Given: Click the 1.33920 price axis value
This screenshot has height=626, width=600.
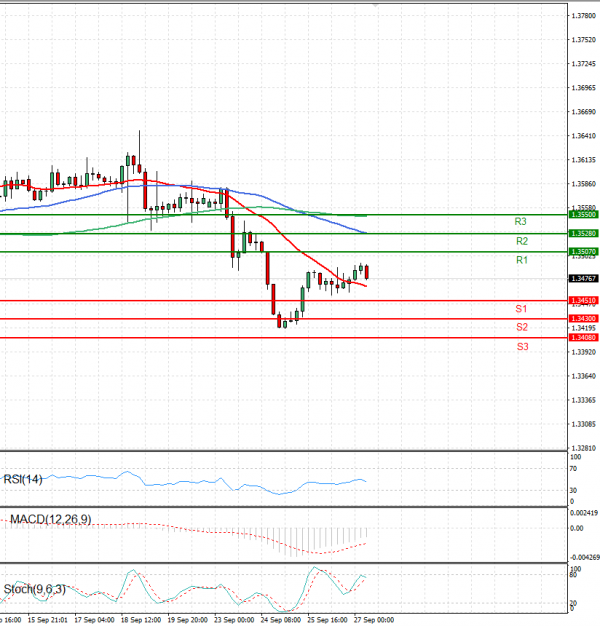Looking at the screenshot, I should pos(583,353).
